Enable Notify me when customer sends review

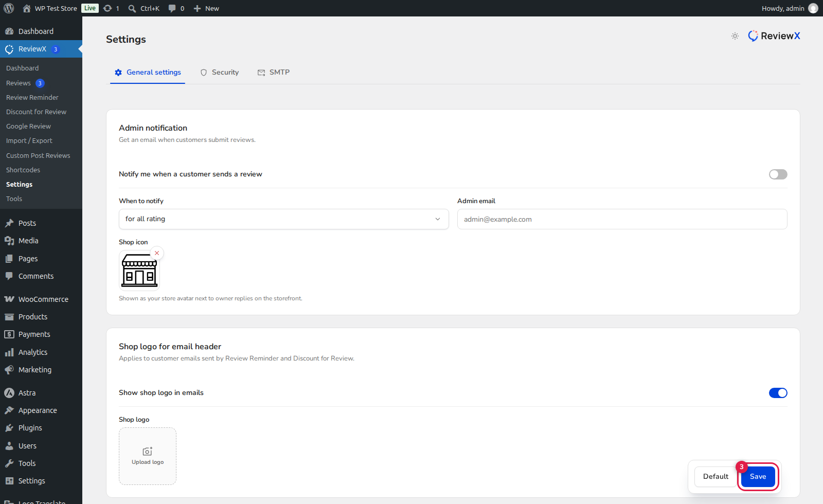[x=778, y=174]
